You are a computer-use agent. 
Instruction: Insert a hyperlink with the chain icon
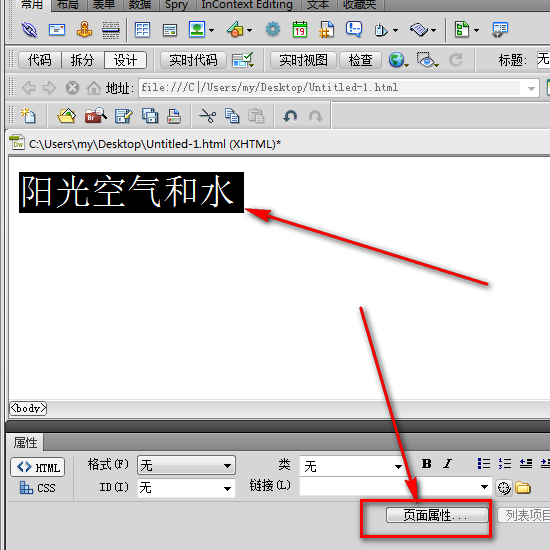pyautogui.click(x=29, y=29)
